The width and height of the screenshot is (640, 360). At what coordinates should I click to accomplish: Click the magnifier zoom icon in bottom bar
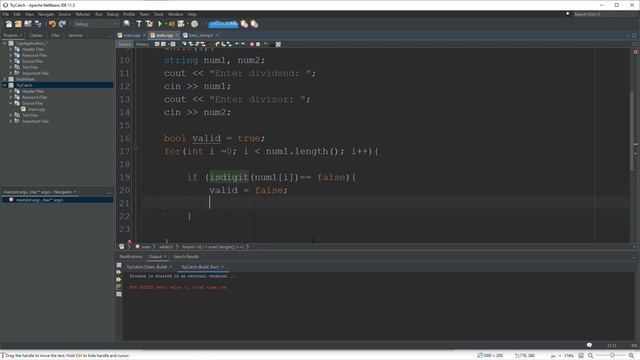coord(590,356)
